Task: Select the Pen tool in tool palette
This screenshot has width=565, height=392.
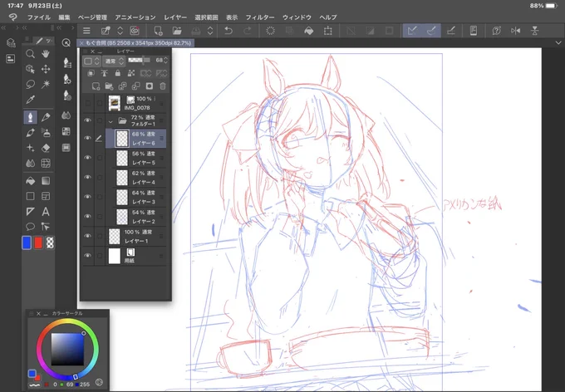Action: [x=30, y=117]
